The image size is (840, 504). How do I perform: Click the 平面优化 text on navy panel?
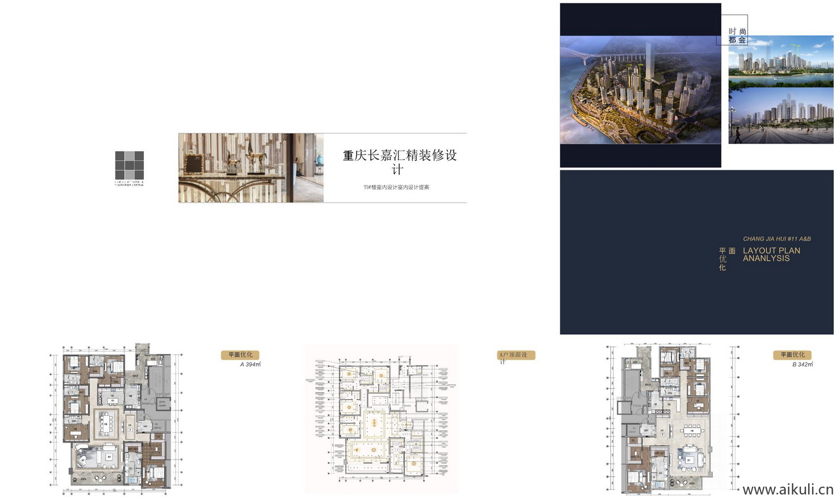[726, 259]
